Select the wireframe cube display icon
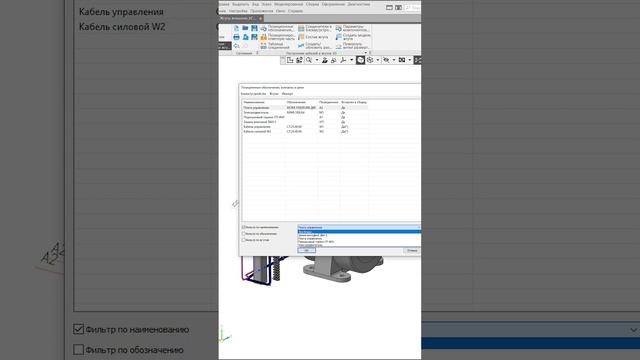The width and height of the screenshot is (640, 360). (x=370, y=60)
